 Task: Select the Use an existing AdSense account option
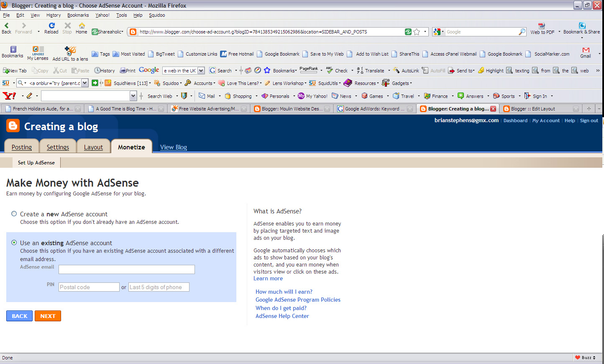14,243
